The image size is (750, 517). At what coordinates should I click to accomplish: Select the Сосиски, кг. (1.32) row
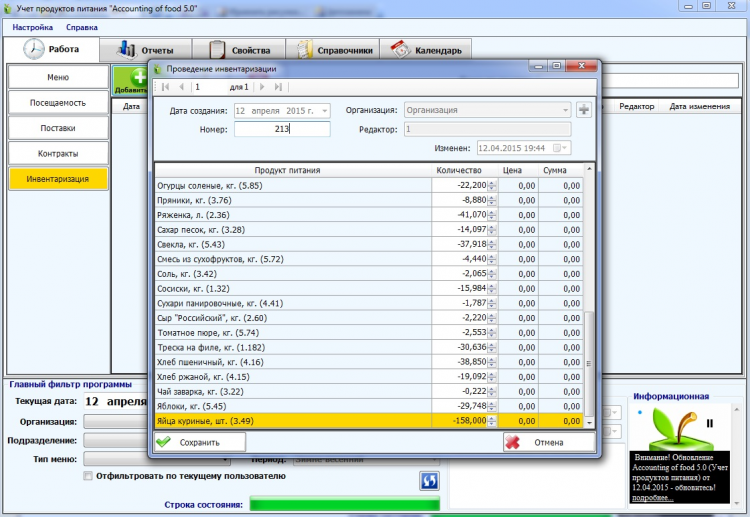pyautogui.click(x=369, y=288)
